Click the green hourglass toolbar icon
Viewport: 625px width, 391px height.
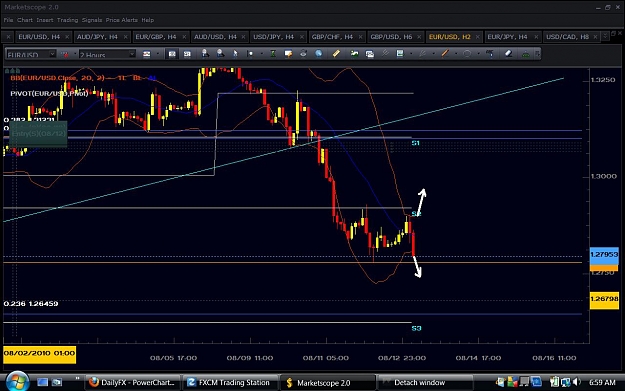point(273,53)
